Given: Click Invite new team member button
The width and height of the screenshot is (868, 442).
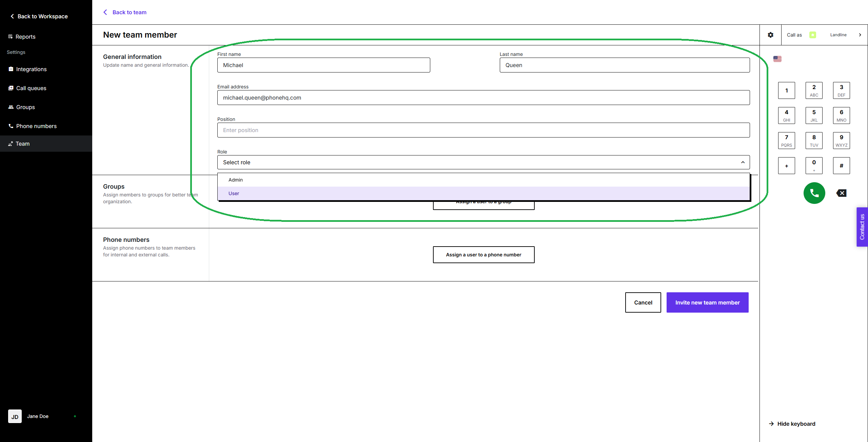Looking at the screenshot, I should tap(707, 302).
